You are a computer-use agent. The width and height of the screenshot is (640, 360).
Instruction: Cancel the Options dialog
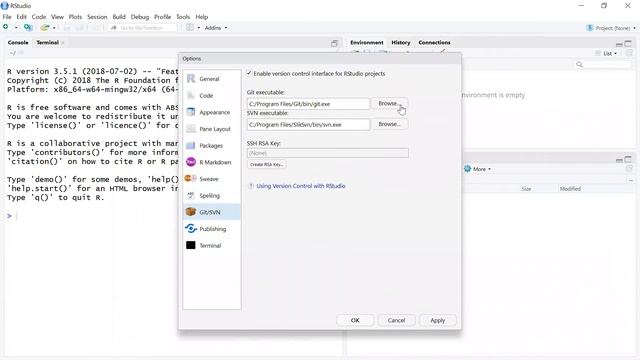[x=396, y=320]
